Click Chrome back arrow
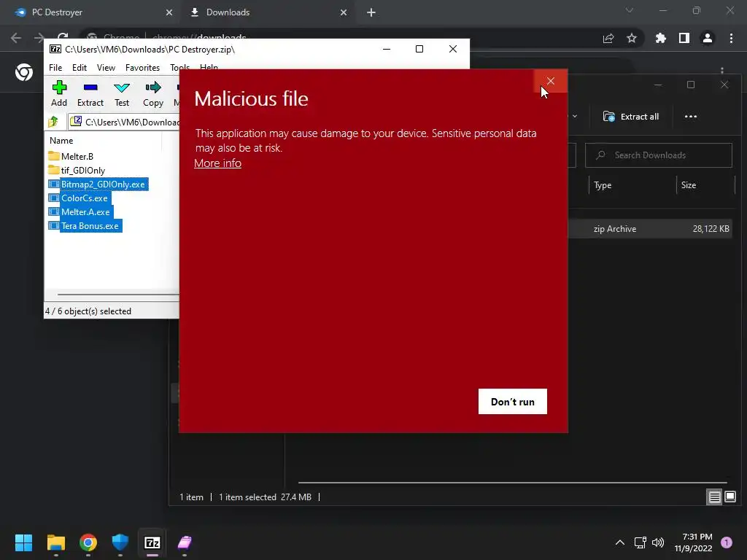 coord(16,38)
